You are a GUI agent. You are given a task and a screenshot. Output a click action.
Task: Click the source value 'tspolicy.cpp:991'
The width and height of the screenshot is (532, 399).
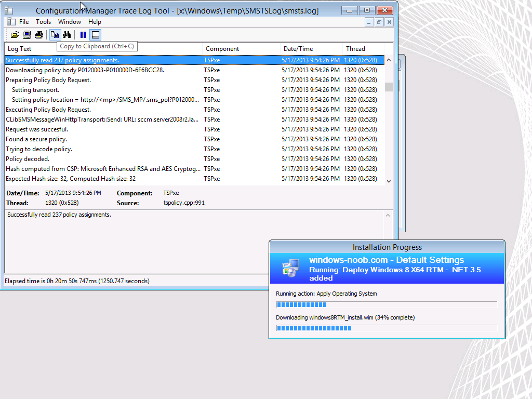pyautogui.click(x=184, y=203)
